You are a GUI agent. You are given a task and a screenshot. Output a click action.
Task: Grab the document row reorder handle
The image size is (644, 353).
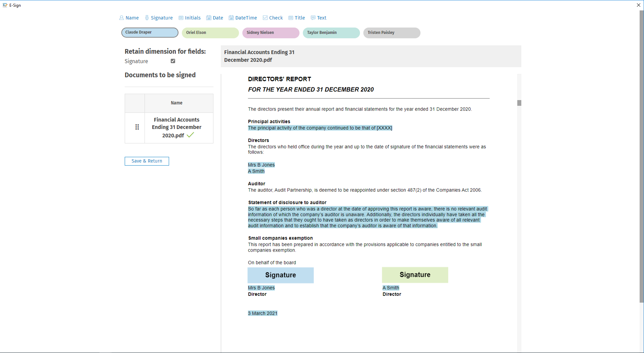[x=137, y=127]
